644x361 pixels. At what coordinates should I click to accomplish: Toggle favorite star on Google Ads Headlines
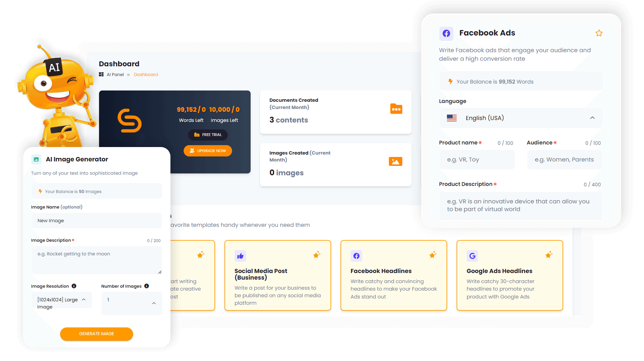click(549, 254)
